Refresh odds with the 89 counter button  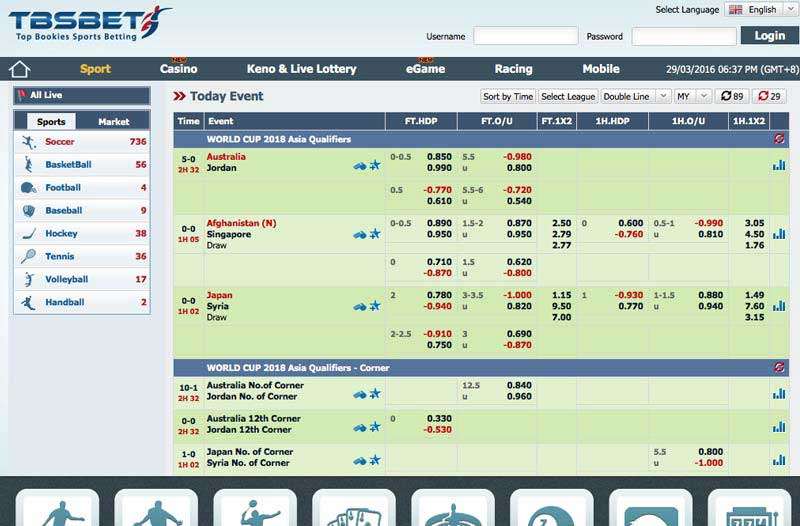[x=732, y=96]
